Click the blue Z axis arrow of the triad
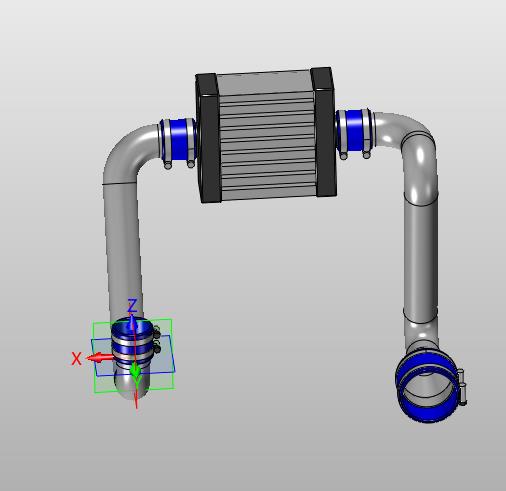 (x=132, y=322)
